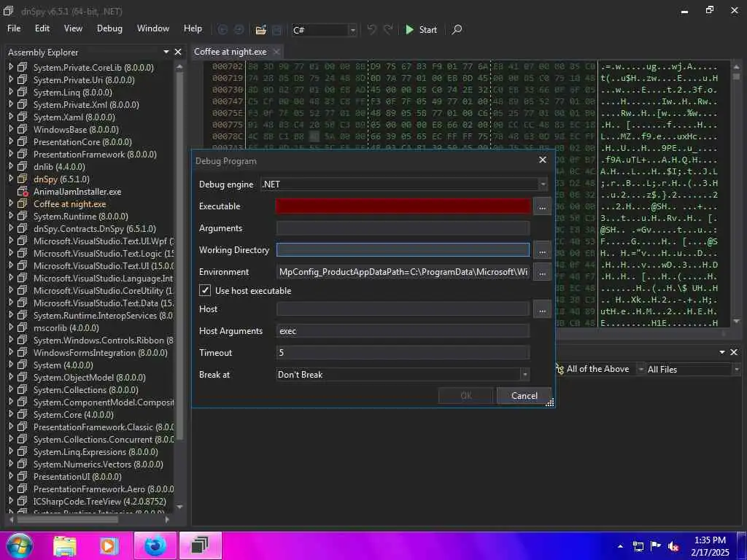Click the Host input field

(x=403, y=309)
